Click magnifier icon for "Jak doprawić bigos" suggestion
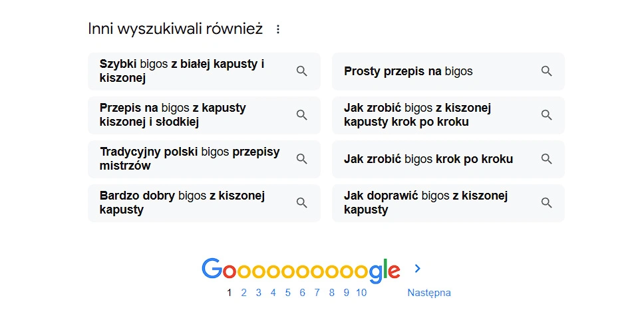 click(546, 203)
